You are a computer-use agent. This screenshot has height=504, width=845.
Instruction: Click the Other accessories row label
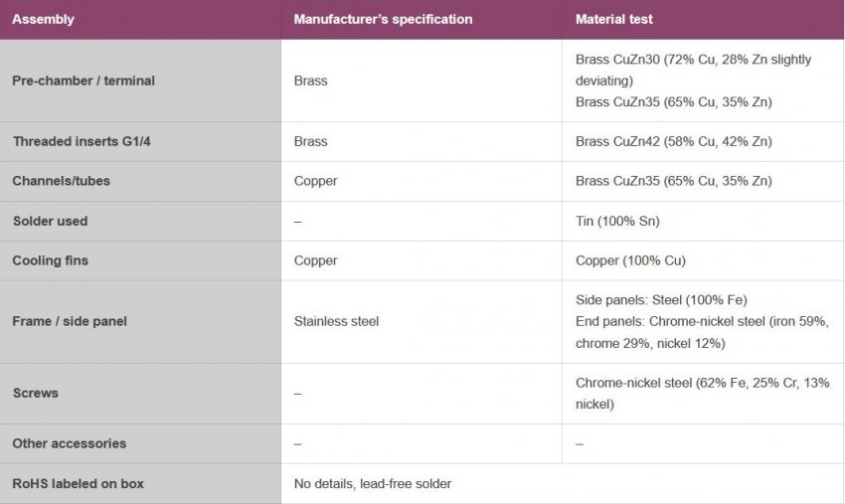coord(69,442)
